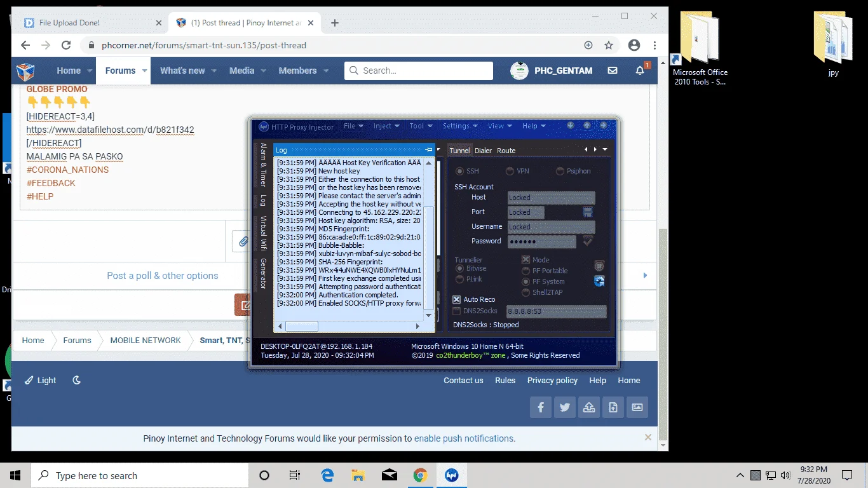Open the Mail app from the taskbar
Screen dimensions: 868x488
[389, 475]
